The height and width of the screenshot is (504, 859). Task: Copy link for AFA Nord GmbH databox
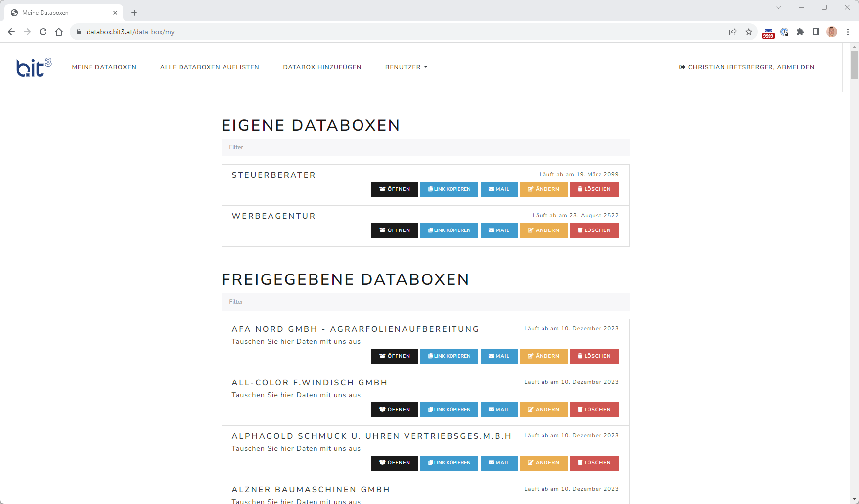449,356
